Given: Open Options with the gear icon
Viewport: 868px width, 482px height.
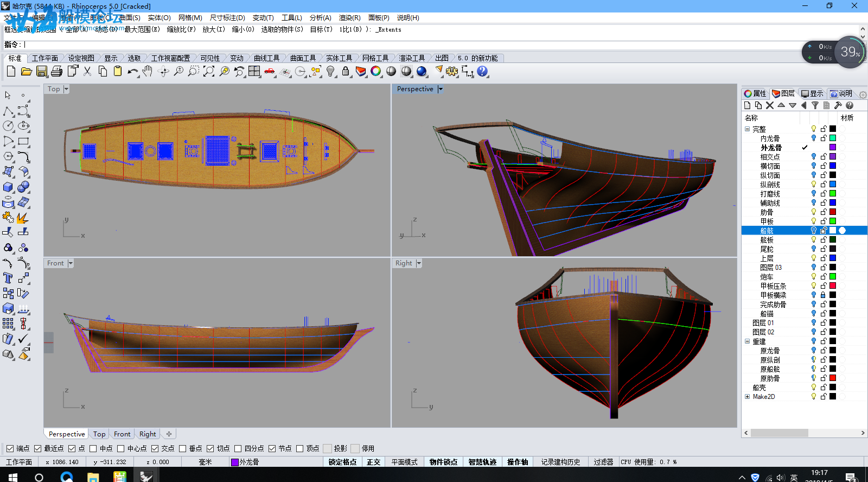Looking at the screenshot, I should tap(452, 71).
